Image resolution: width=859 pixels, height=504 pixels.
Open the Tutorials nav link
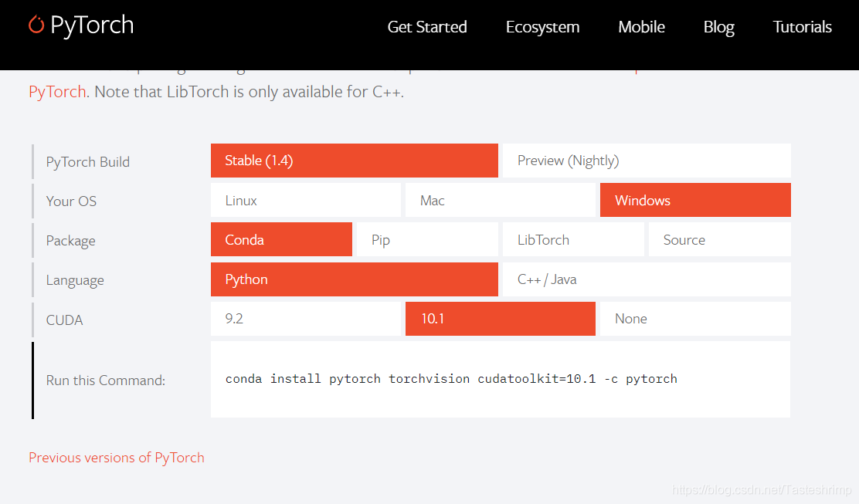(x=802, y=27)
